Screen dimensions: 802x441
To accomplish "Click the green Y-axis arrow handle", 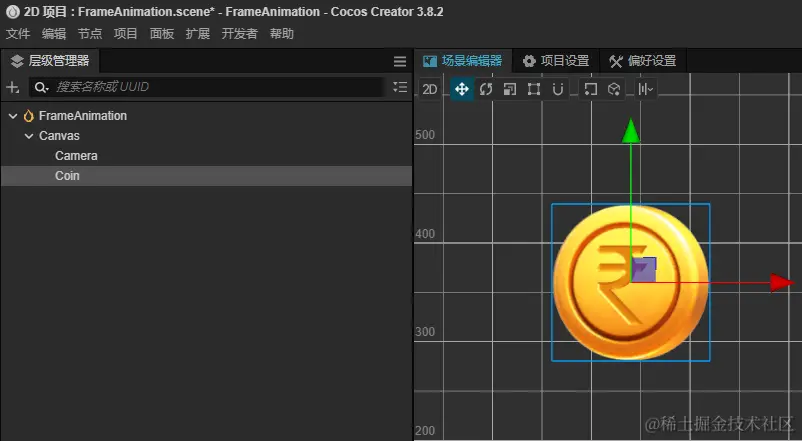I will 631,130.
